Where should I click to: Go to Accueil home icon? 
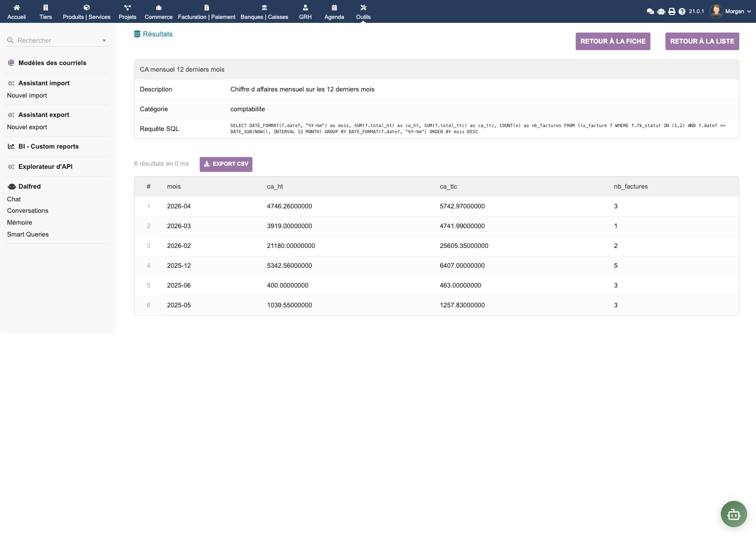[x=17, y=7]
